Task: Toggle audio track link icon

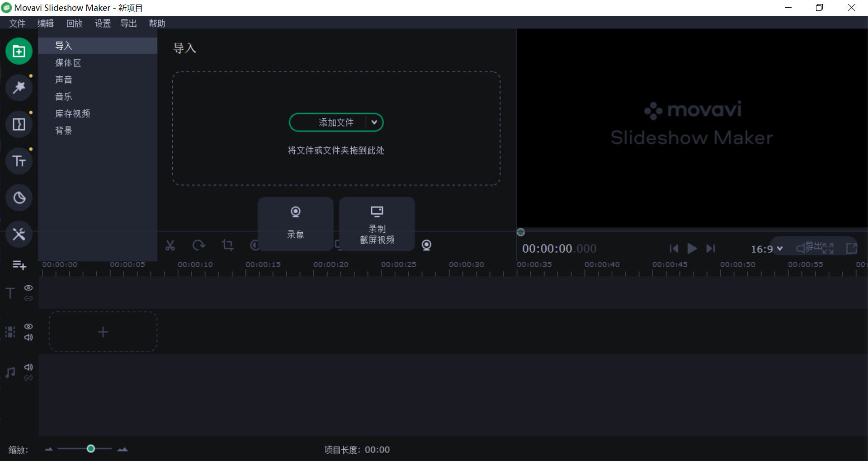Action: tap(28, 378)
